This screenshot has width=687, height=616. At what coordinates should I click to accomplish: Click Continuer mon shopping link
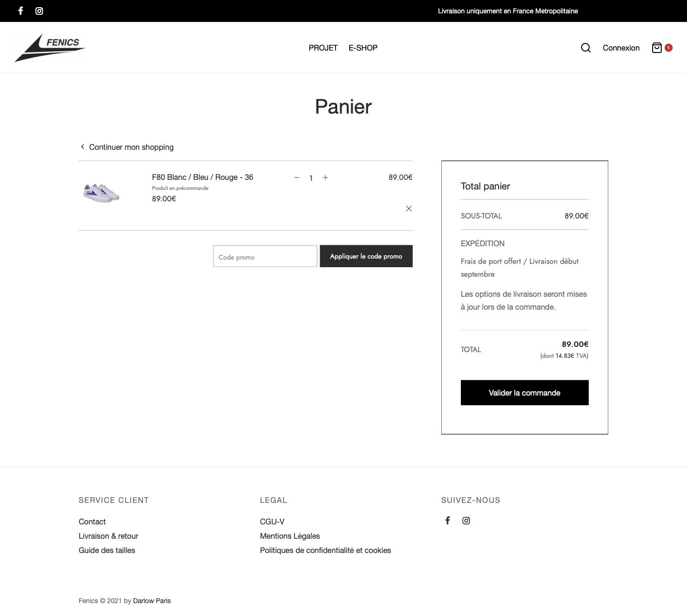coord(131,147)
